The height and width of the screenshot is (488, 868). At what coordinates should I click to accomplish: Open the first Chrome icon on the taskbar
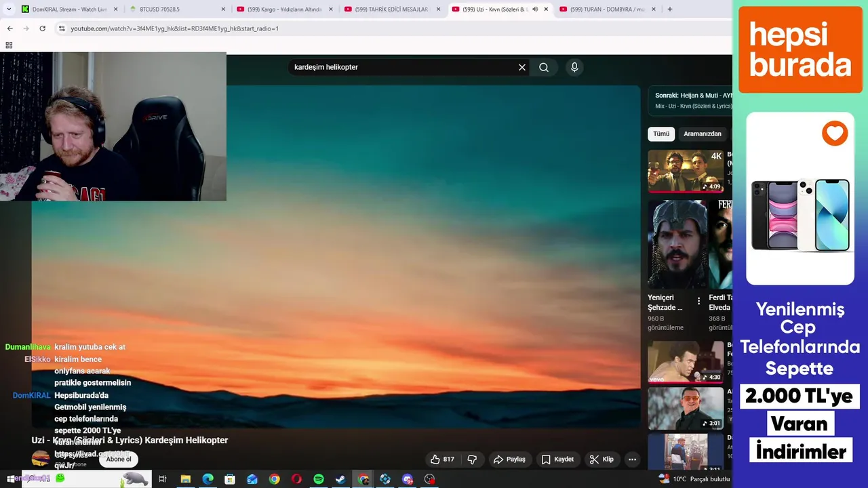coord(274,479)
